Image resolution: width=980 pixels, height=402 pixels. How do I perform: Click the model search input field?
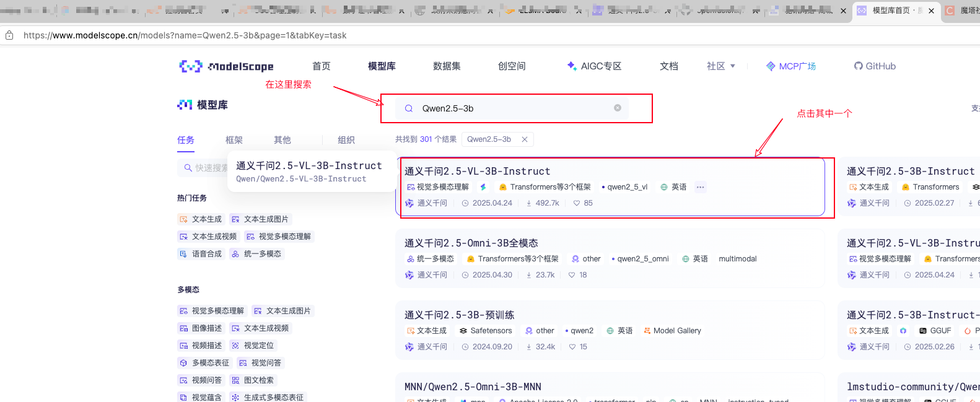pyautogui.click(x=512, y=108)
